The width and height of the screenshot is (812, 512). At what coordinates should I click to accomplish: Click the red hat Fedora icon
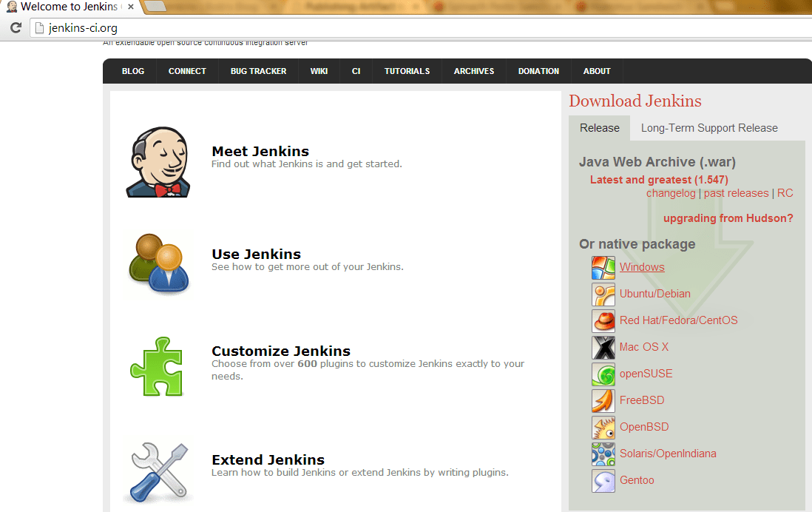(603, 321)
